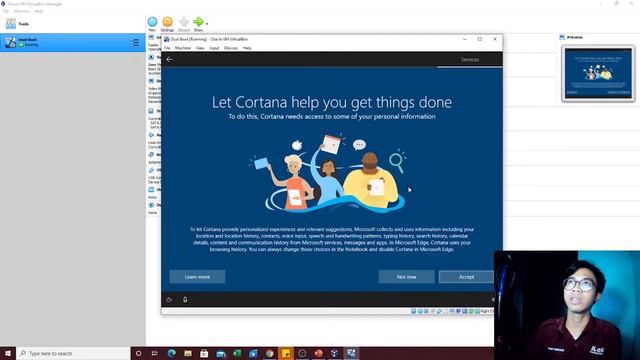Click the Discard toolbar icon
Screen dimensions: 640x360
point(184,22)
